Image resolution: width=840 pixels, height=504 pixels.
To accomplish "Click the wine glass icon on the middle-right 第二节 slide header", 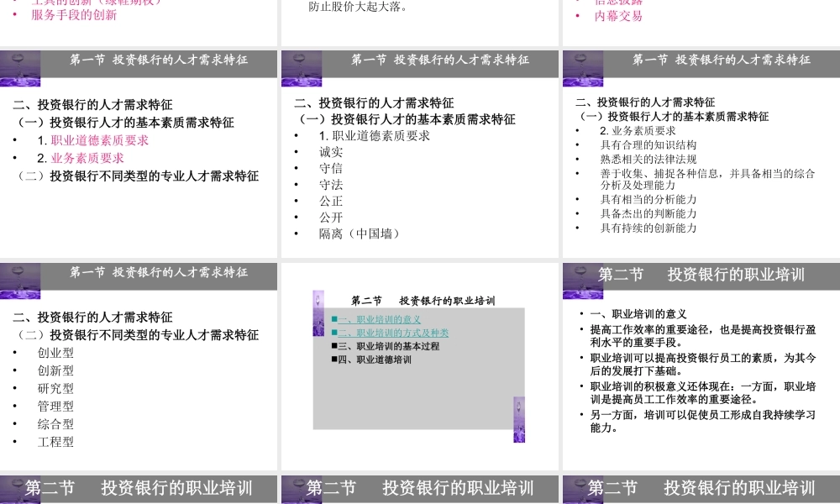I will pos(582,273).
